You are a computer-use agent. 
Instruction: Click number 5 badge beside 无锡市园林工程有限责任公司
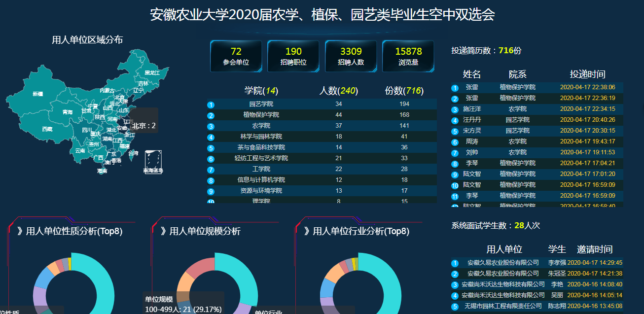455,307
